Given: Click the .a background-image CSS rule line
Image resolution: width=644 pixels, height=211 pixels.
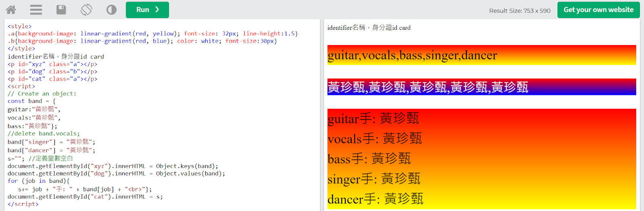Looking at the screenshot, I should coord(153,33).
